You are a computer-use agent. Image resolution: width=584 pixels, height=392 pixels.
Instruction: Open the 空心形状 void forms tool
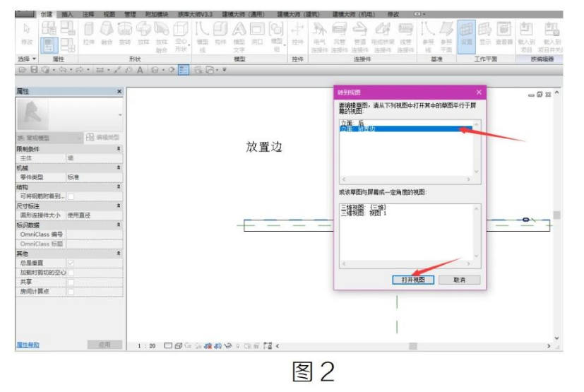181,37
